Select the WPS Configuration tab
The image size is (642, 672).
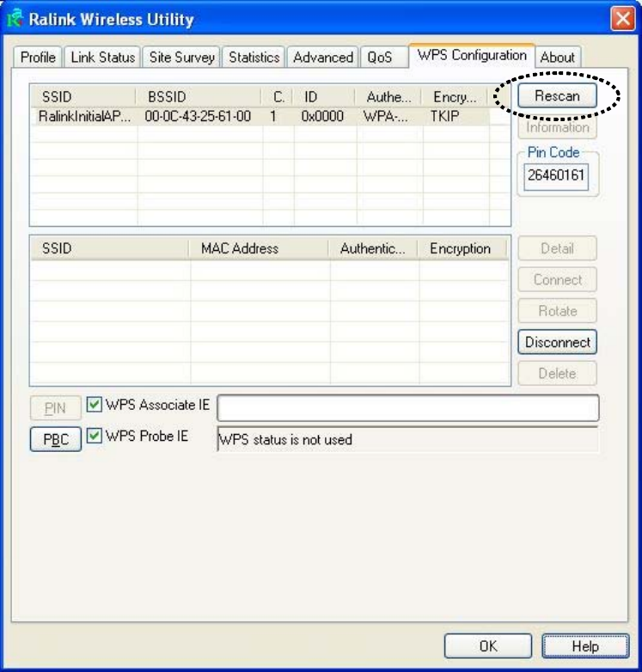point(472,55)
